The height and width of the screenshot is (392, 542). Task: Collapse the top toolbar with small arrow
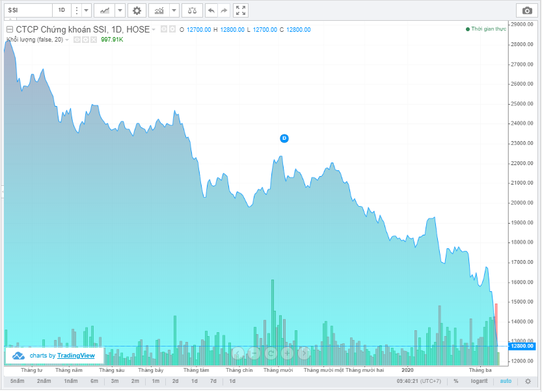(10, 19)
